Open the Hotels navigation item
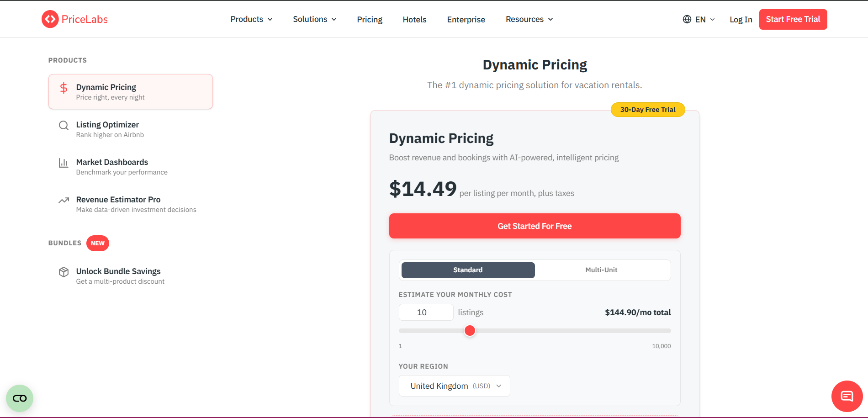Screen dimensions: 868x418 pos(414,20)
